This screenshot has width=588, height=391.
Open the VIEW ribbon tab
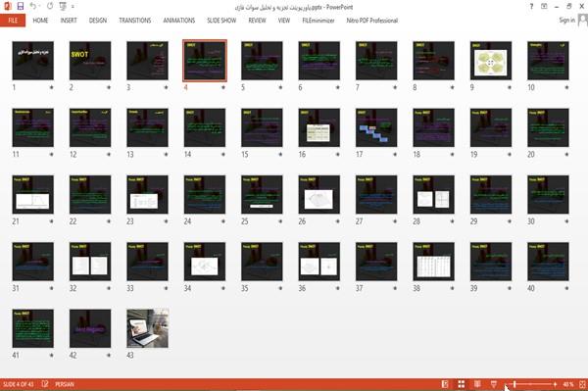click(284, 21)
